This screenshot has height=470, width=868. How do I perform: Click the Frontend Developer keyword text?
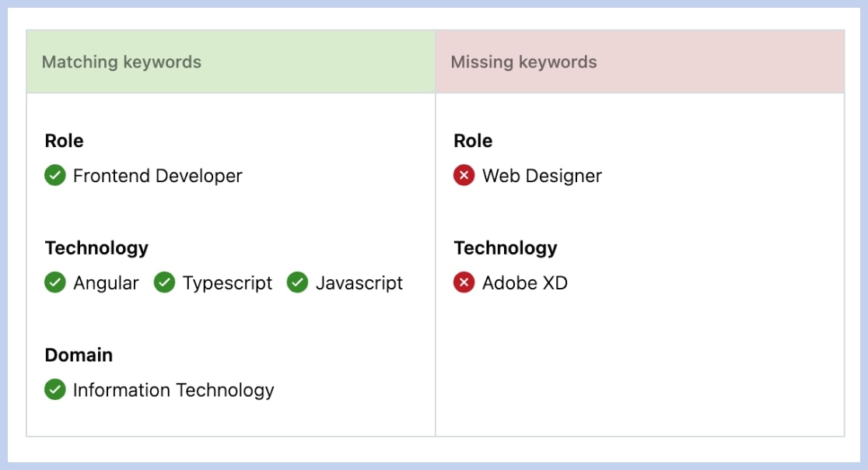pos(158,176)
